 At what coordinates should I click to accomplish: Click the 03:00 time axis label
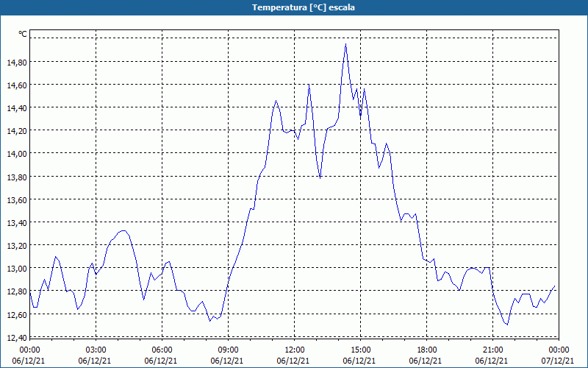pyautogui.click(x=96, y=350)
